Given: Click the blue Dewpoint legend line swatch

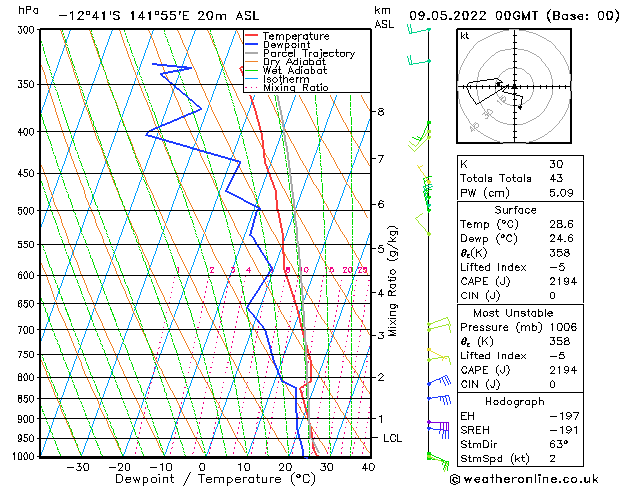Looking at the screenshot, I should (x=252, y=45).
